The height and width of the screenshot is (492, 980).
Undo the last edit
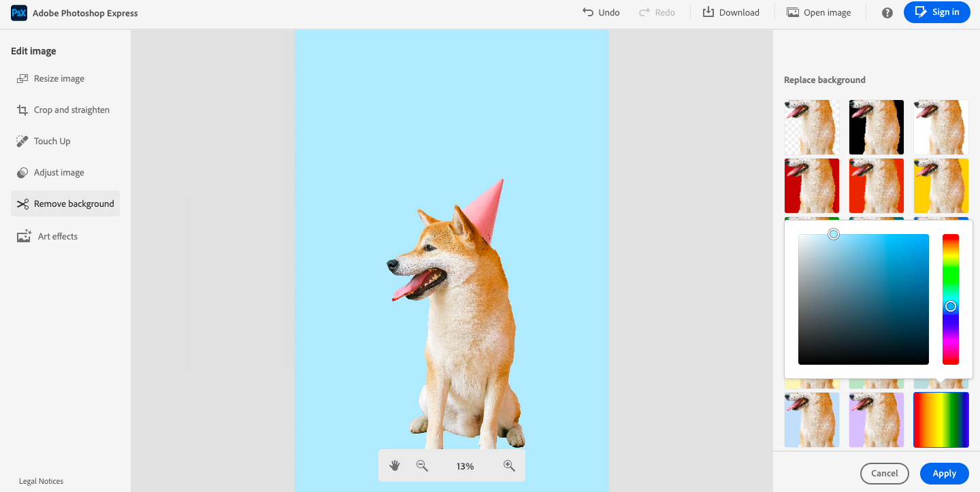(x=601, y=12)
